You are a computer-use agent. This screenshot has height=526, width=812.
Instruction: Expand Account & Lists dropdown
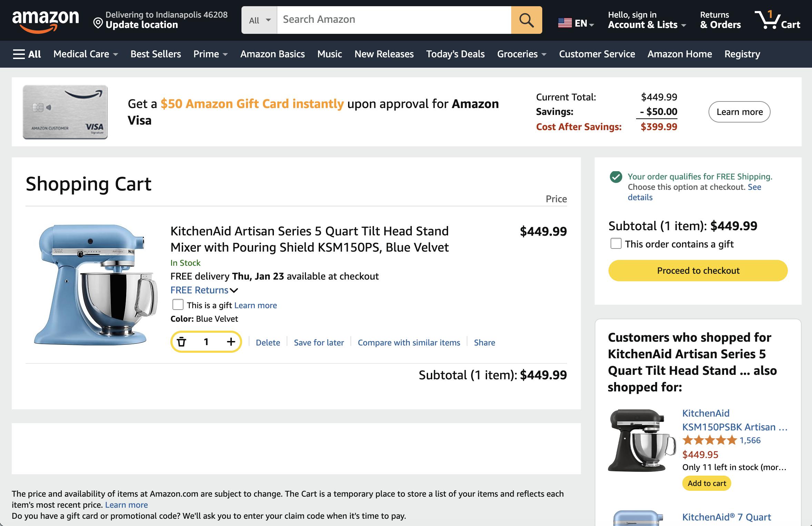click(647, 25)
